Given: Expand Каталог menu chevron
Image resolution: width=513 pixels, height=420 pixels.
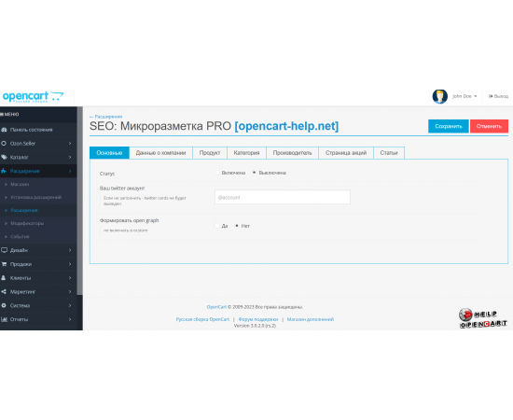Looking at the screenshot, I should pos(70,158).
